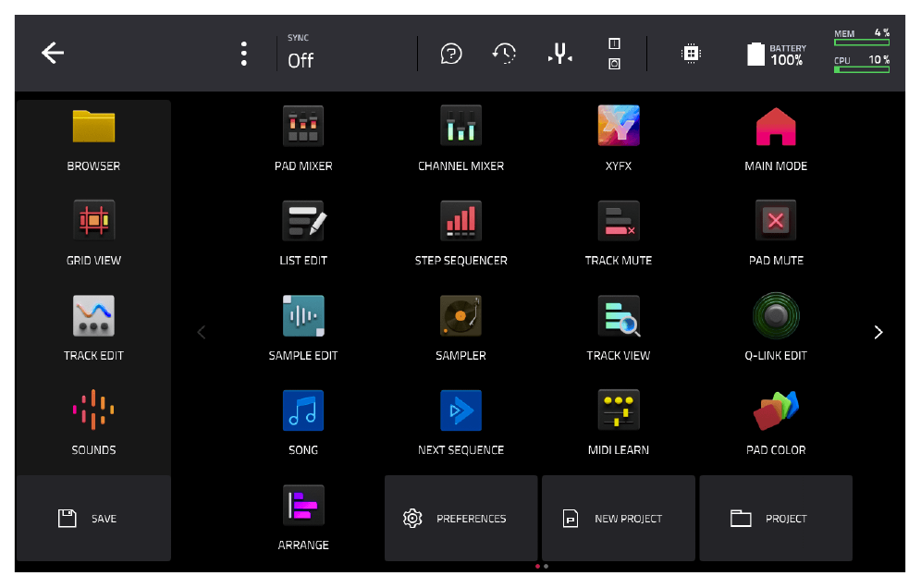
Task: Open the Project button
Action: click(775, 518)
